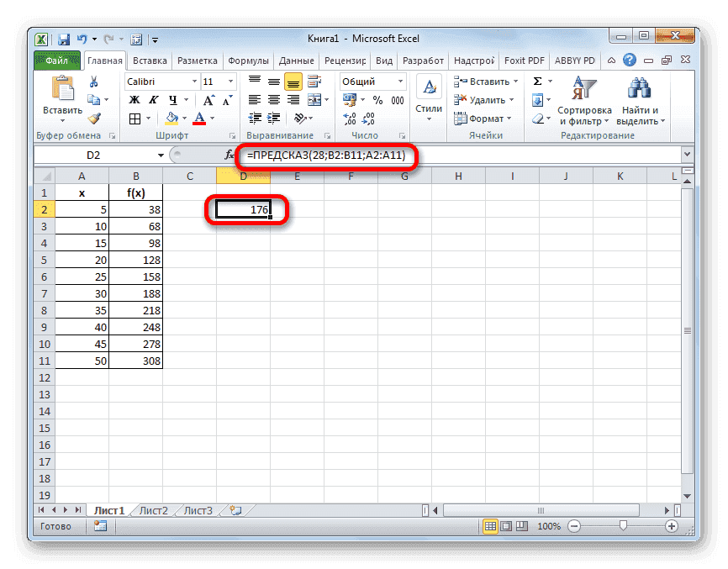Switch to Page Layout view icon
The image size is (728, 569).
(x=508, y=526)
